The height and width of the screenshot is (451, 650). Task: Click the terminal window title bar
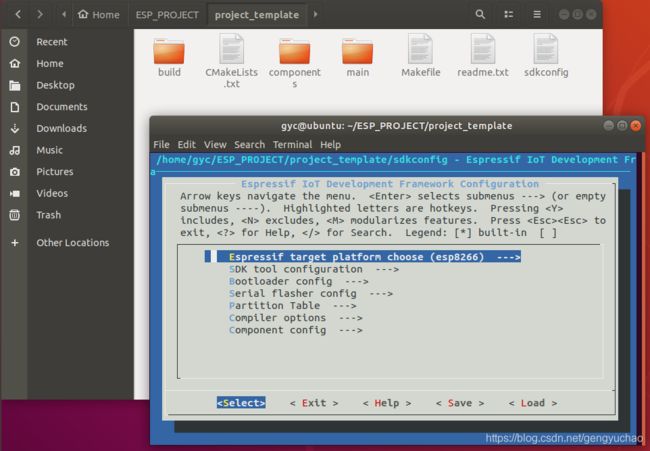(396, 126)
